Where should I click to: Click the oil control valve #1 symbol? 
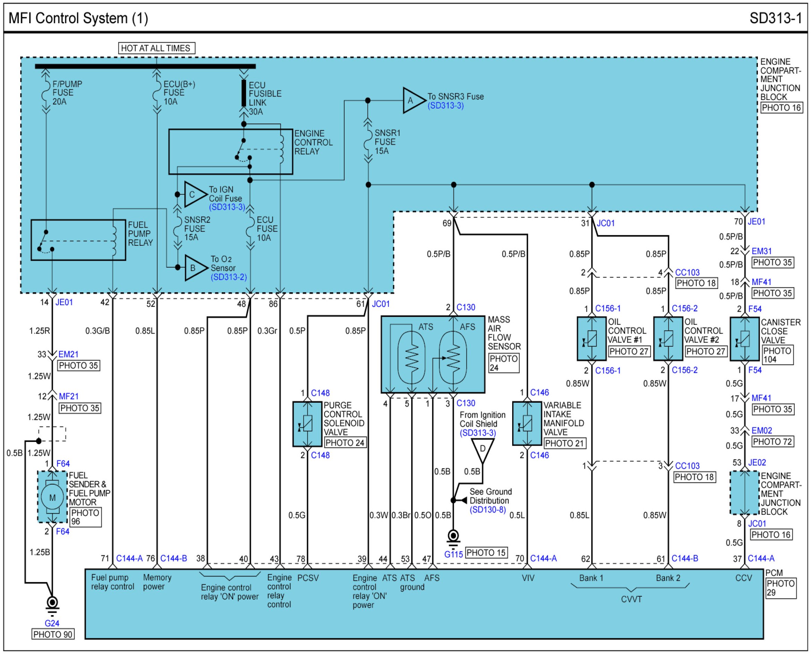pyautogui.click(x=591, y=339)
